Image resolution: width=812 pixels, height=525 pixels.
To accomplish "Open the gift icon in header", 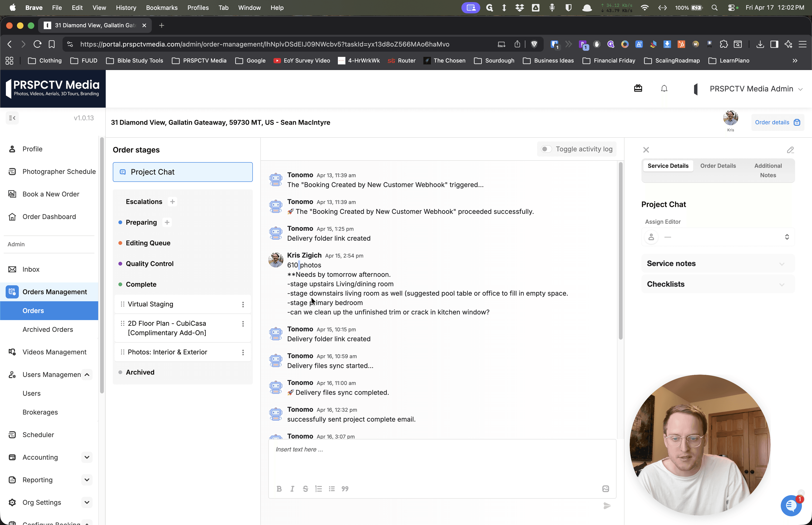I will 638,88.
